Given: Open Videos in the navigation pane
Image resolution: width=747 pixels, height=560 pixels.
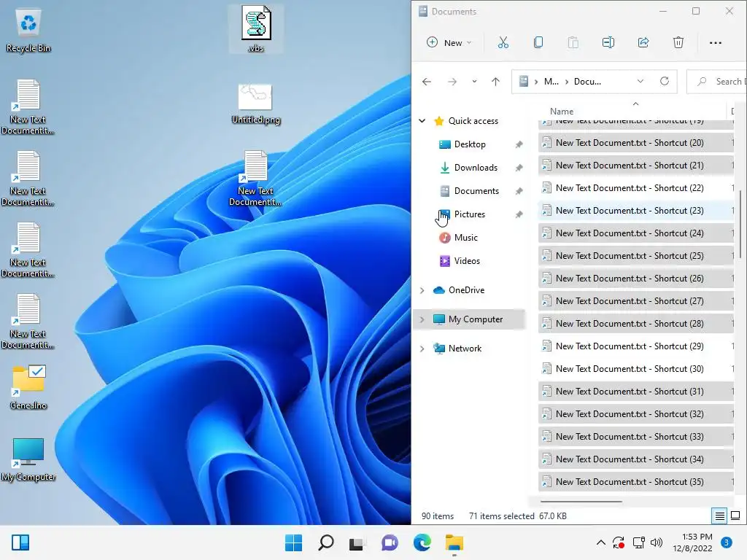Looking at the screenshot, I should (x=467, y=261).
